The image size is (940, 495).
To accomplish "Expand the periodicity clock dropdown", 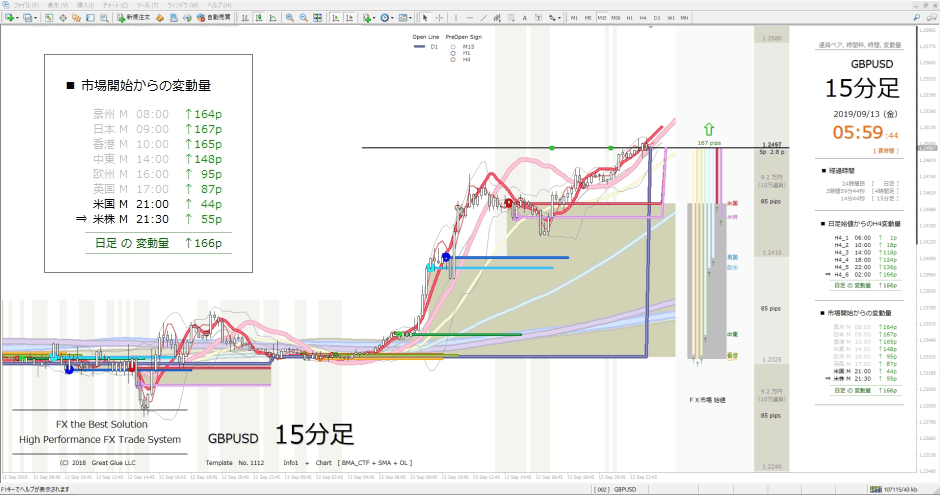I will tap(392, 18).
